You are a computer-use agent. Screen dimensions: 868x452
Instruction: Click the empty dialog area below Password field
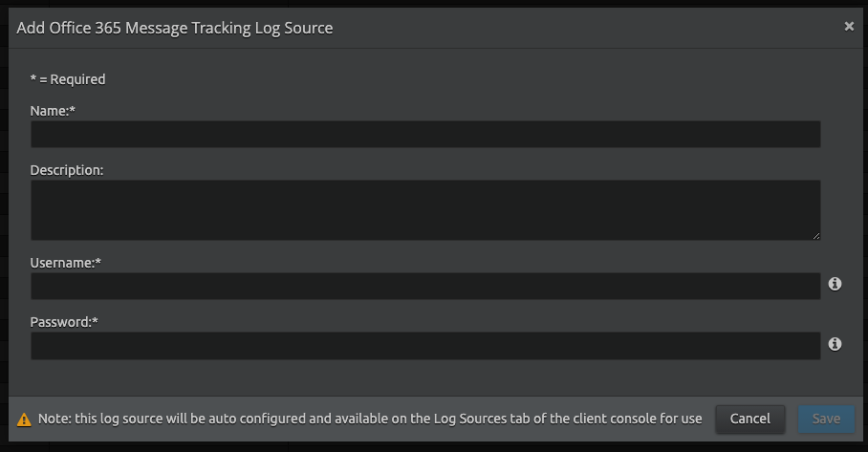425,377
